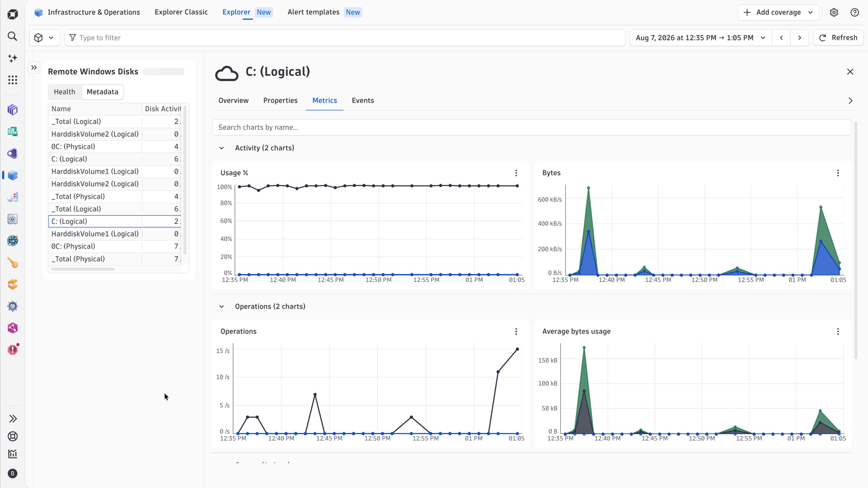Open the chart icon above user avatar

12,454
